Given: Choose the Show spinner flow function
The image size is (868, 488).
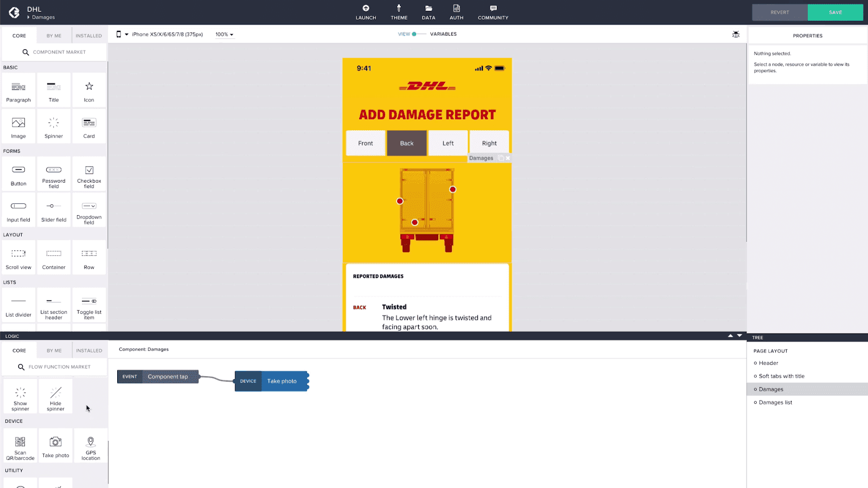Looking at the screenshot, I should (x=20, y=396).
